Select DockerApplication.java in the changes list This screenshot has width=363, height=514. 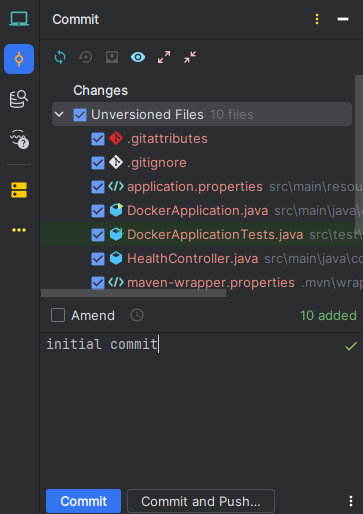(x=198, y=211)
